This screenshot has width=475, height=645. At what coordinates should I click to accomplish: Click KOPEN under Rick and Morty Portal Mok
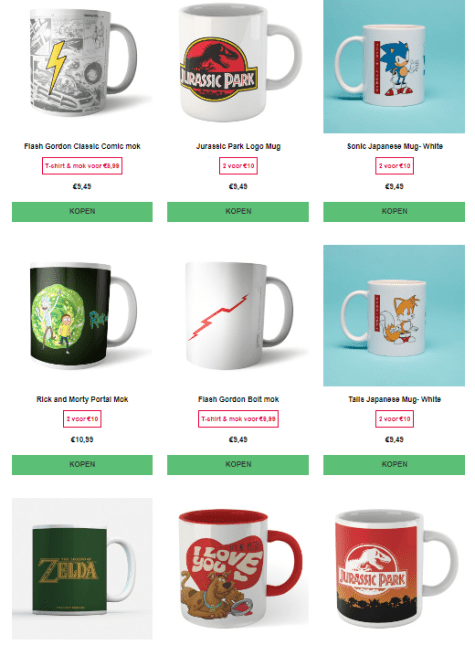[82, 464]
